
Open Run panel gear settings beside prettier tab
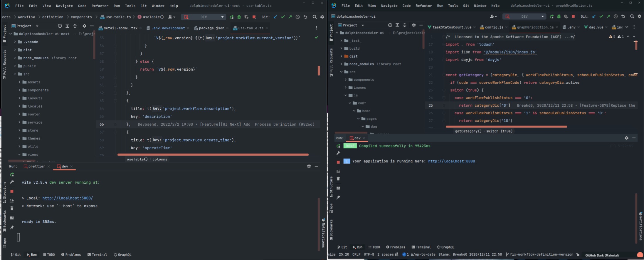(309, 166)
